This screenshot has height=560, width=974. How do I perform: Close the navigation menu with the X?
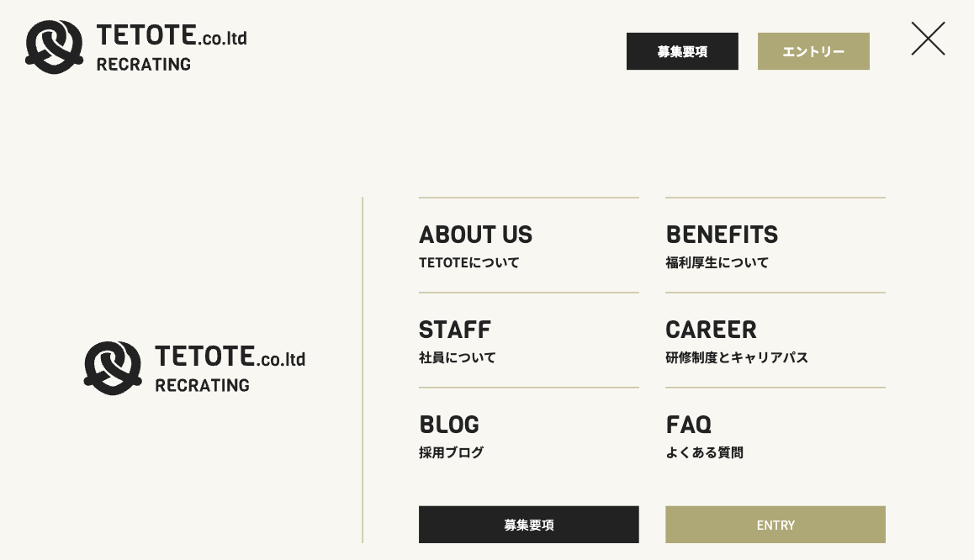pos(928,39)
